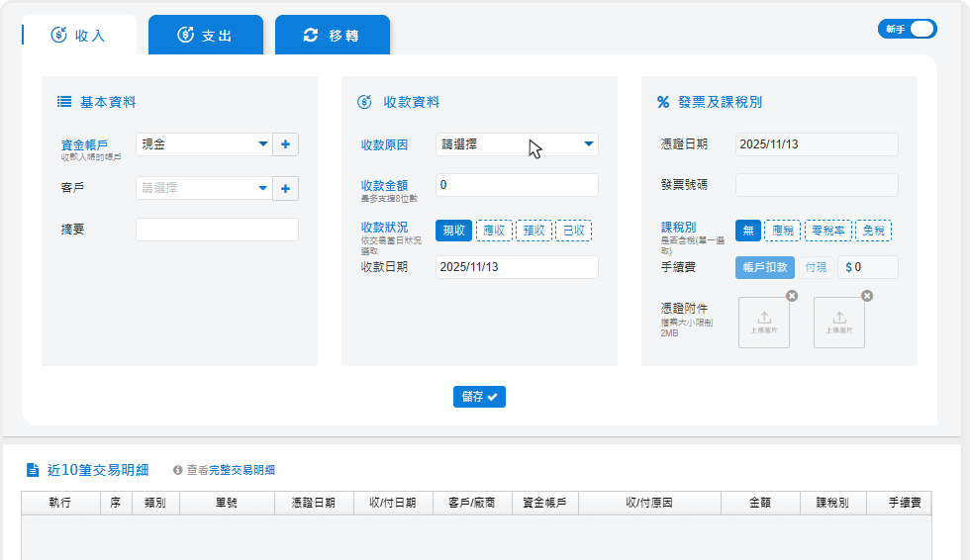Click the second 上傳圖片 upload box
The image size is (970, 560).
839,323
